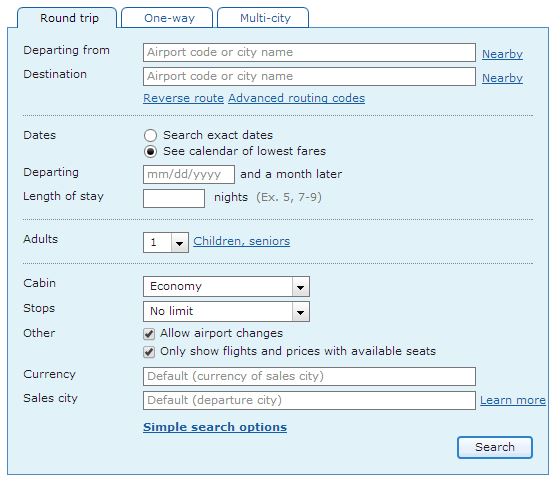This screenshot has width=560, height=486.
Task: Click the Simple search options link
Action: (215, 427)
